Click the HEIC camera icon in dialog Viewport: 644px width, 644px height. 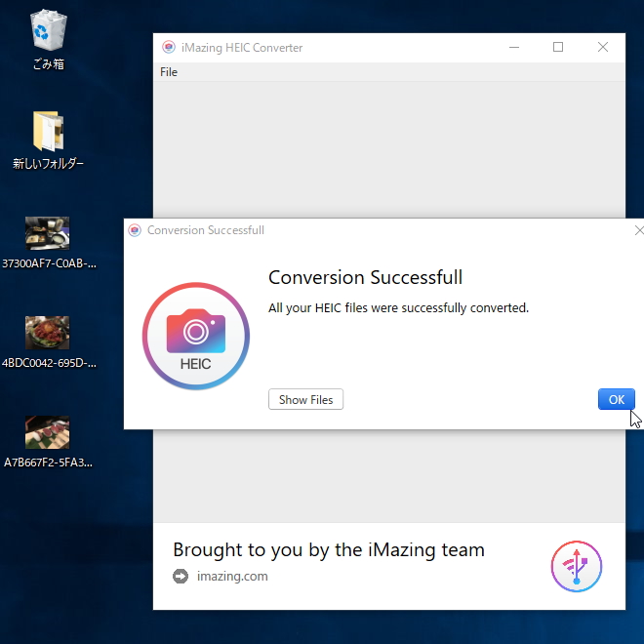[196, 336]
